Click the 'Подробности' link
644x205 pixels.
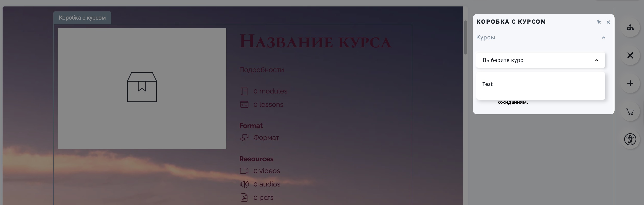(x=262, y=70)
